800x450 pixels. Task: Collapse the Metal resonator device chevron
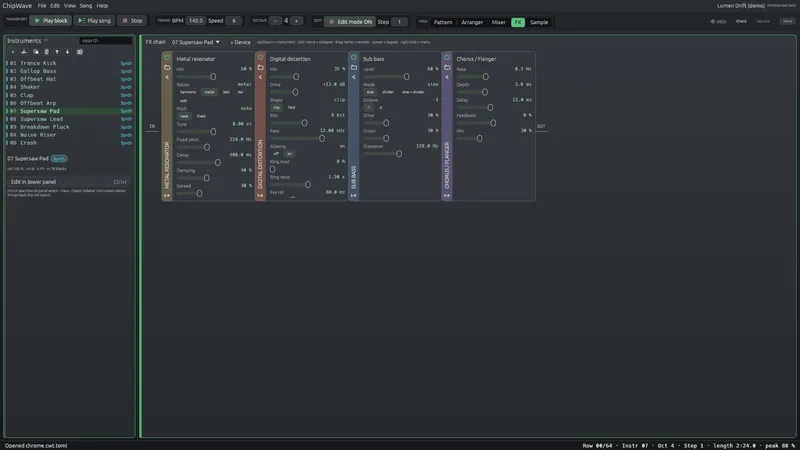167,77
